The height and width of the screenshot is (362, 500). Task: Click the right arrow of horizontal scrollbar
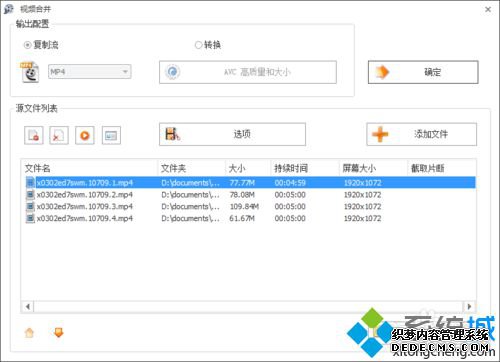pyautogui.click(x=469, y=306)
